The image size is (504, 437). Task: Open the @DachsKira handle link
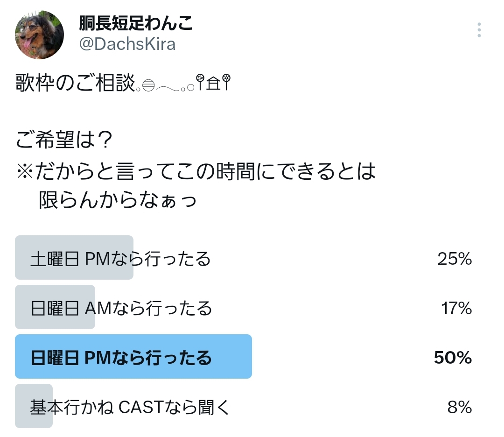click(x=127, y=44)
